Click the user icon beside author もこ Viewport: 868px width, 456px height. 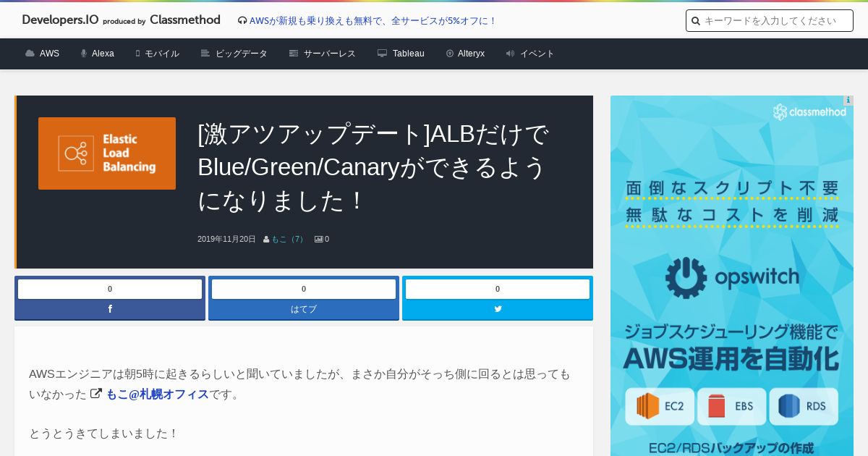(x=266, y=240)
